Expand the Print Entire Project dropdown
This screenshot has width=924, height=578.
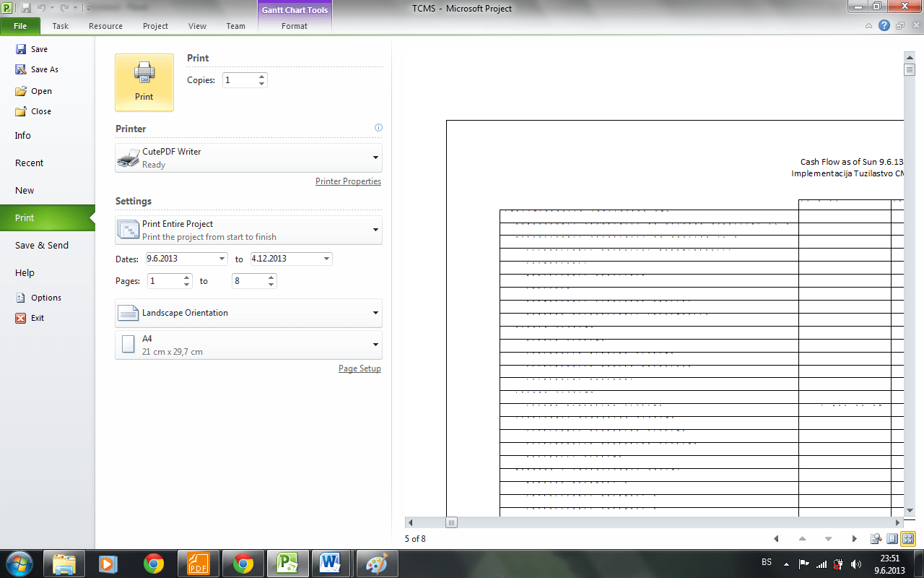click(375, 230)
